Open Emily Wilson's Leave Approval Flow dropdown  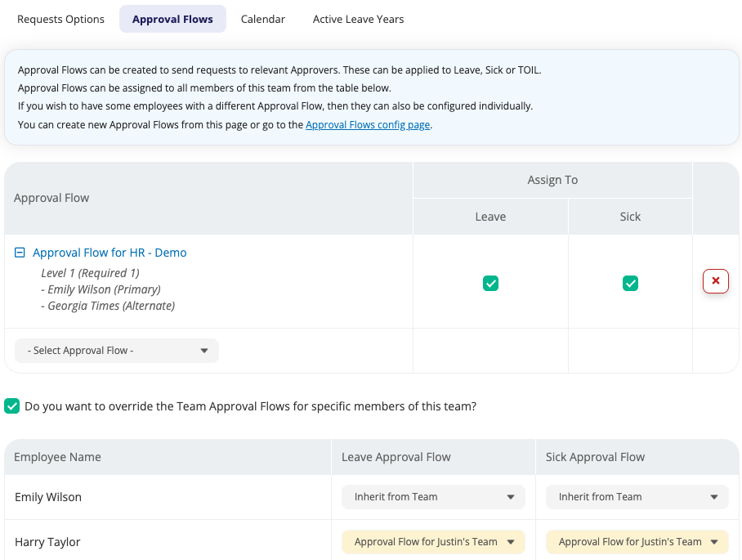tap(433, 497)
